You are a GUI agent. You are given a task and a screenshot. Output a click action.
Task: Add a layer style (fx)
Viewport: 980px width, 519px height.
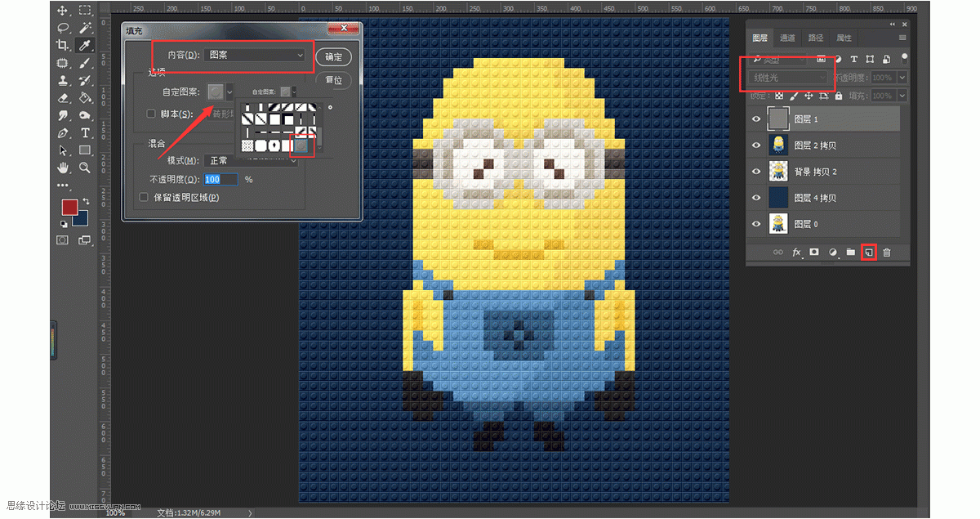[x=797, y=253]
